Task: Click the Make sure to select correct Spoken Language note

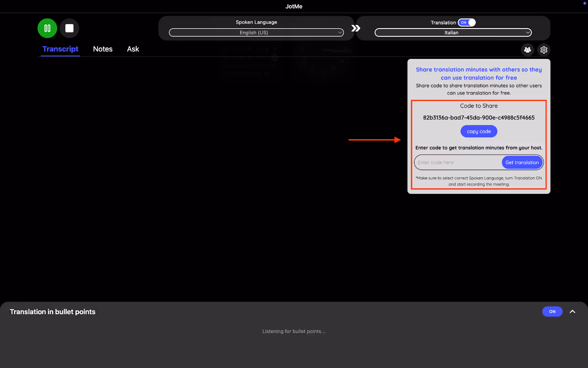Action: click(x=479, y=181)
